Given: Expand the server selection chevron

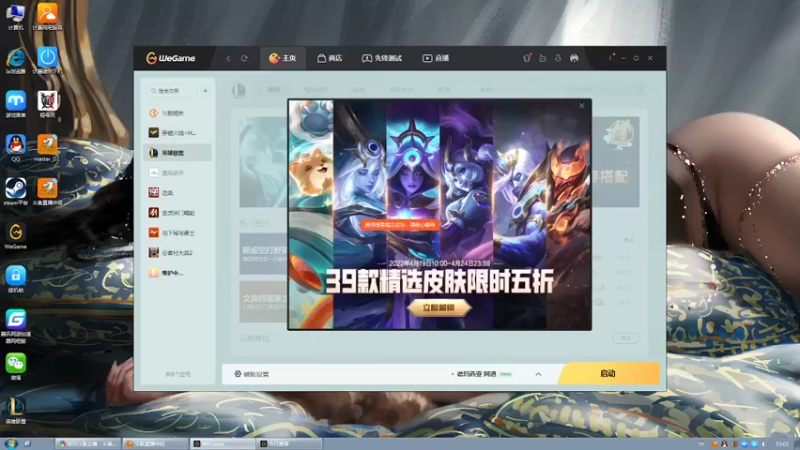Looking at the screenshot, I should click(538, 374).
